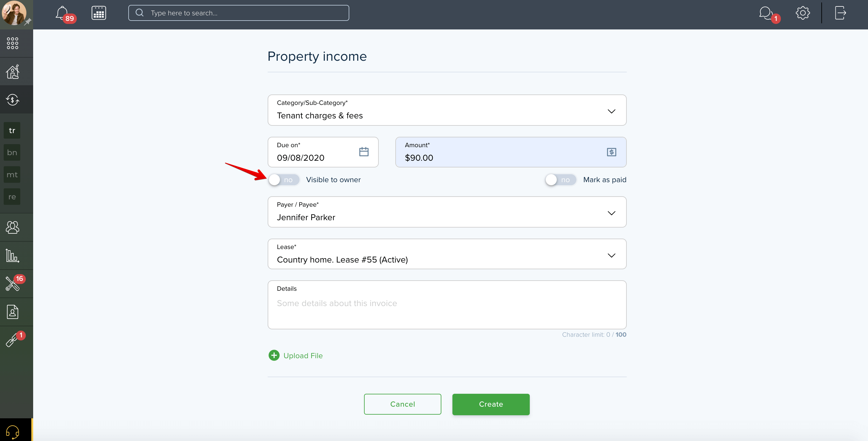
Task: Open the maintenance tools icon with badge 16
Action: coord(13,284)
